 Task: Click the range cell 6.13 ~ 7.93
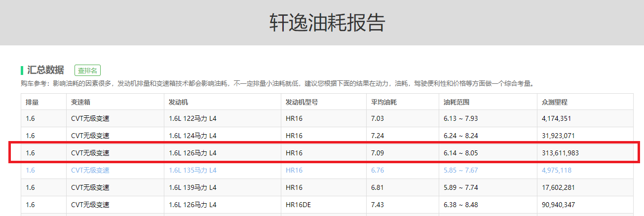tap(461, 118)
